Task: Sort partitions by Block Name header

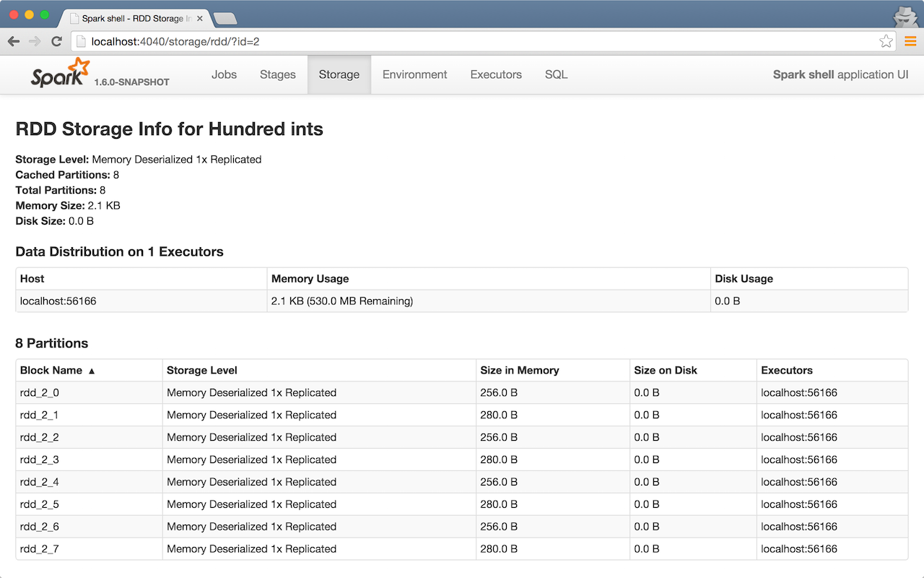Action: point(51,370)
